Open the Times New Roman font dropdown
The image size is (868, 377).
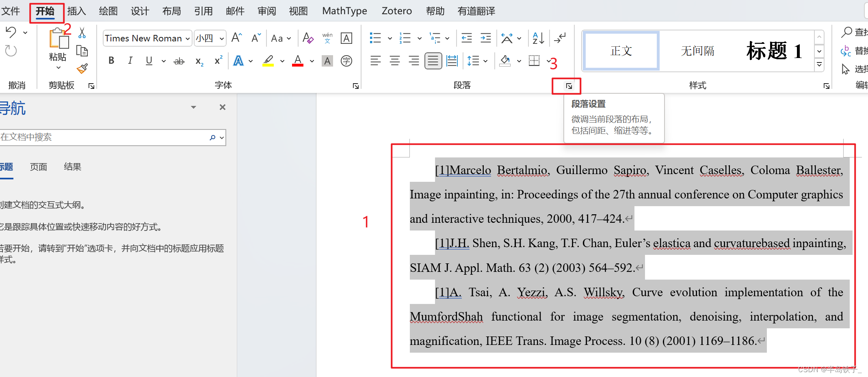(188, 39)
